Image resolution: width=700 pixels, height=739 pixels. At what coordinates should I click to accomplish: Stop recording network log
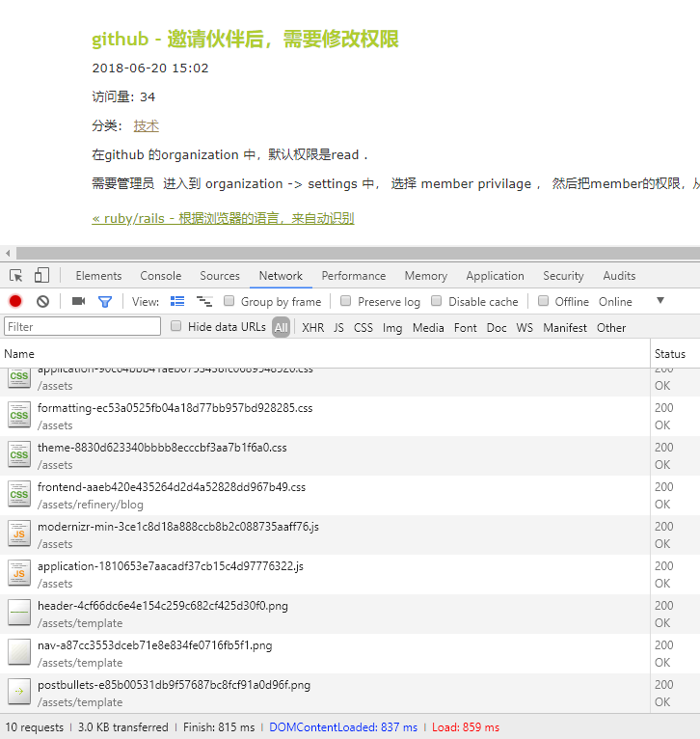[x=15, y=302]
